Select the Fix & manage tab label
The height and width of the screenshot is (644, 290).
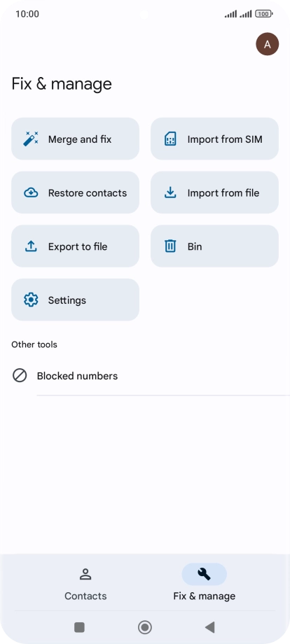pos(204,596)
